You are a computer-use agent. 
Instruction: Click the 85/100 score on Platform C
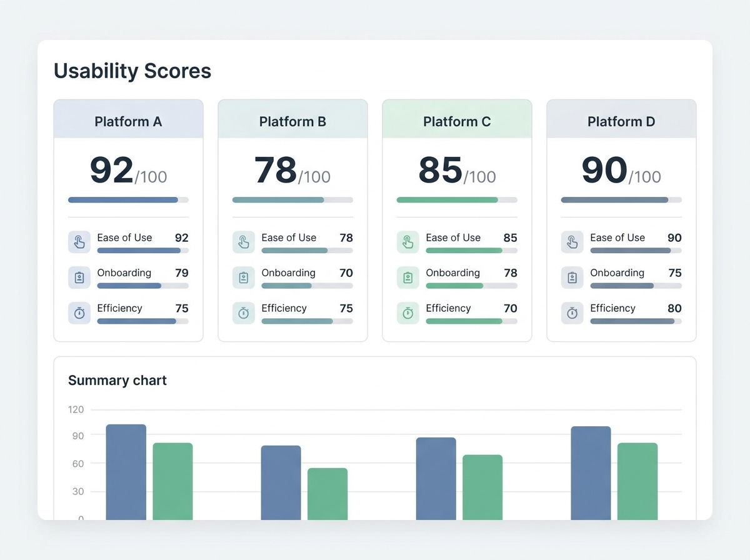[x=457, y=170]
